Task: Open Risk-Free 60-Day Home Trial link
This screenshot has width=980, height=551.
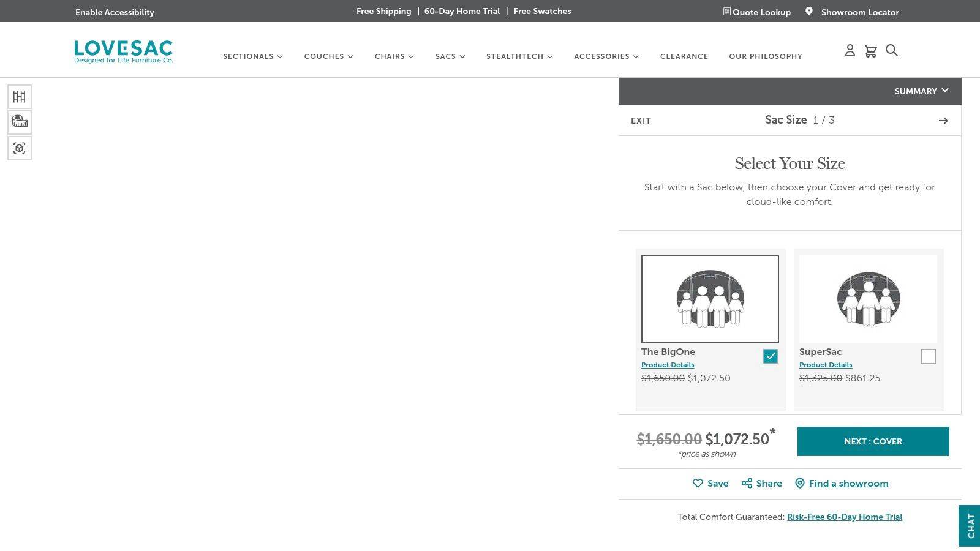Action: (844, 517)
